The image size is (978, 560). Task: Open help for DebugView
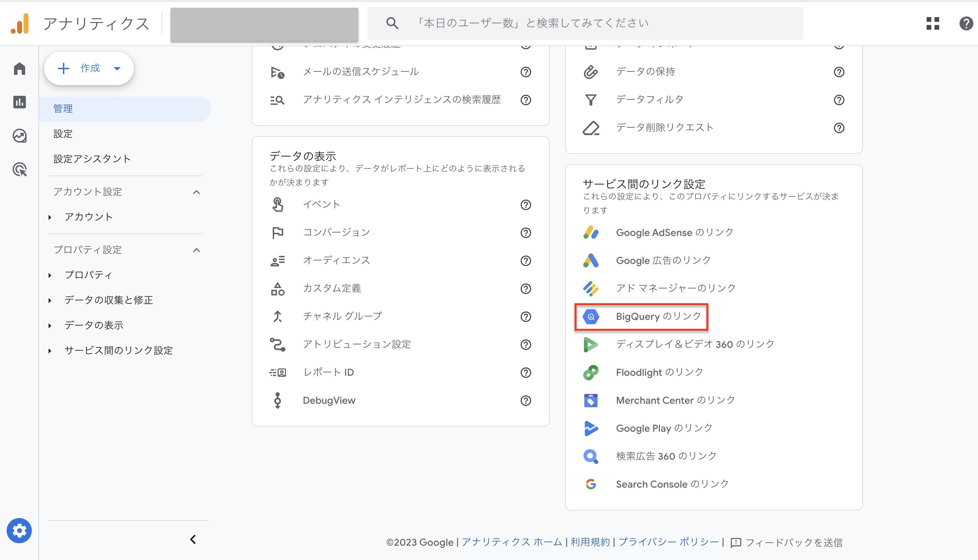click(x=526, y=400)
